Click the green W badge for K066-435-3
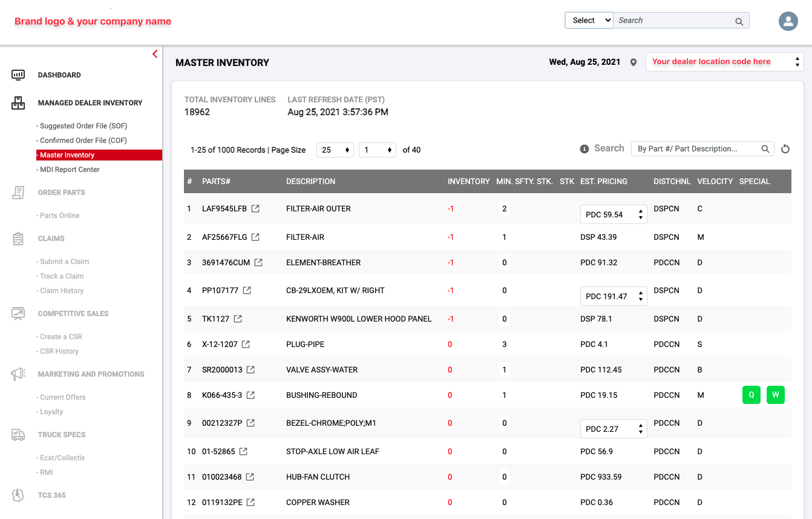Screen dimensions: 812x519 point(776,395)
